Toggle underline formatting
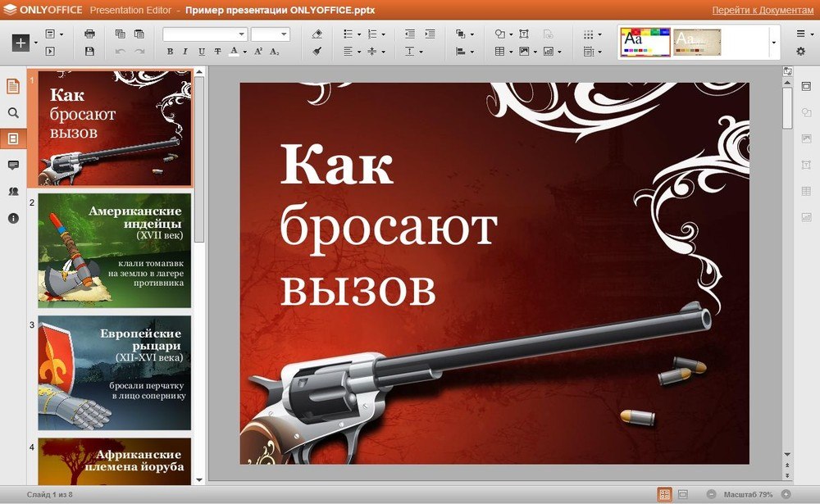Screen dimensions: 820x504 click(x=202, y=52)
